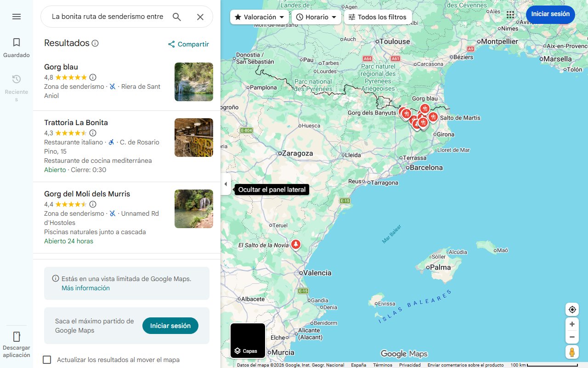Screen dimensions: 588x368
Task: Zoom in with the plus button
Action: pos(572,324)
